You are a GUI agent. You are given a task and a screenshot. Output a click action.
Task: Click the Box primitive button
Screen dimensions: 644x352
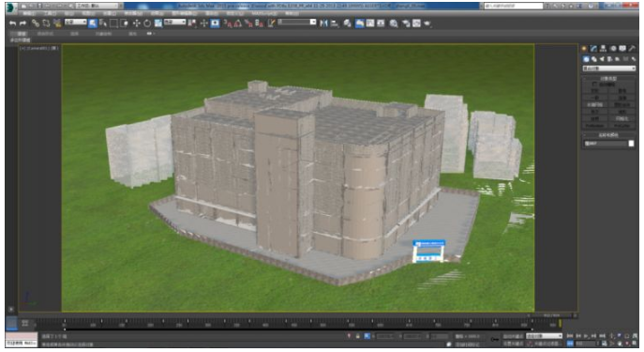tap(594, 91)
